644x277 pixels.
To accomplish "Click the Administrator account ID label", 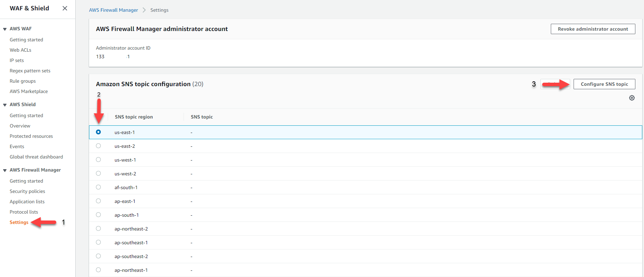I will point(123,48).
